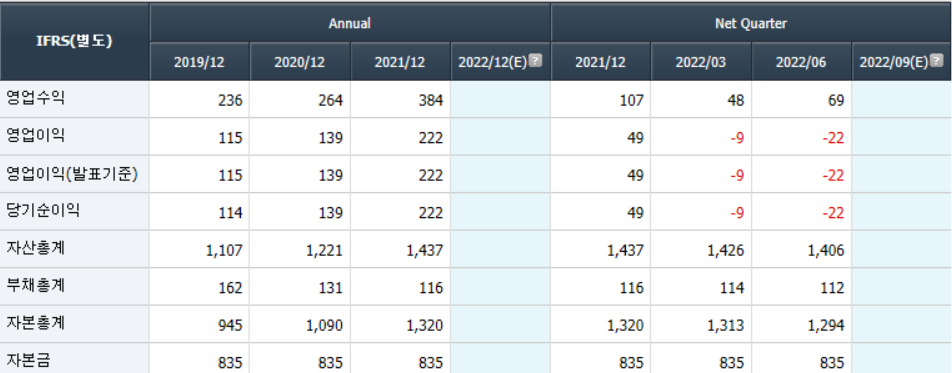
Task: Click the 부채총계 row label
Action: 35,286
